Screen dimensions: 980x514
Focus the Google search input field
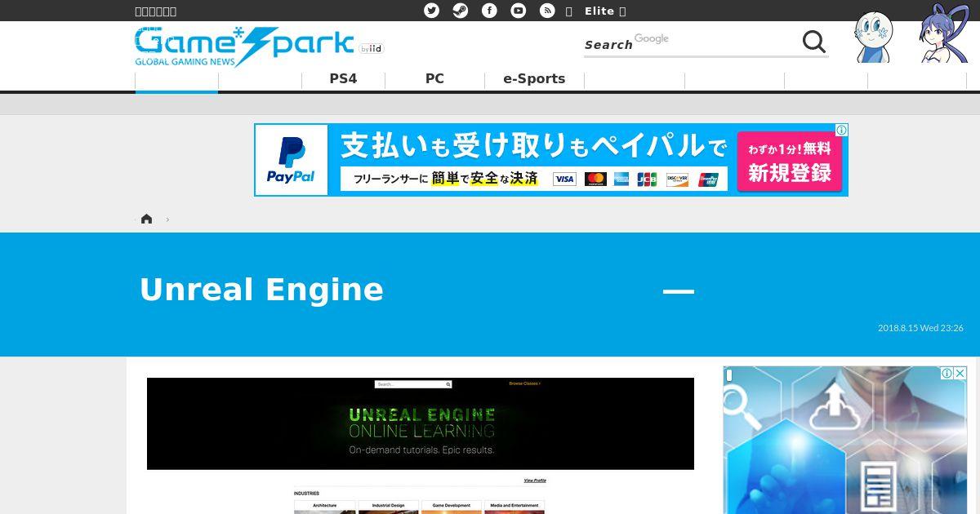(x=691, y=42)
